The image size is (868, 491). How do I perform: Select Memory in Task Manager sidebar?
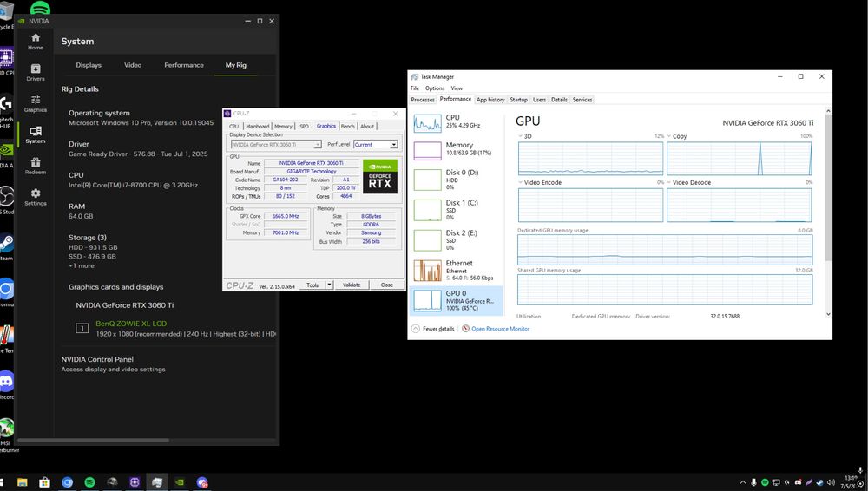pyautogui.click(x=457, y=149)
